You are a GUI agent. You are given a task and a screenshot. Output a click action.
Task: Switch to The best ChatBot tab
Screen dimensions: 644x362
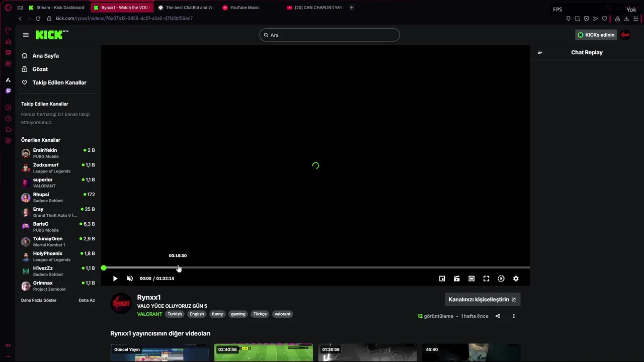pos(185,8)
